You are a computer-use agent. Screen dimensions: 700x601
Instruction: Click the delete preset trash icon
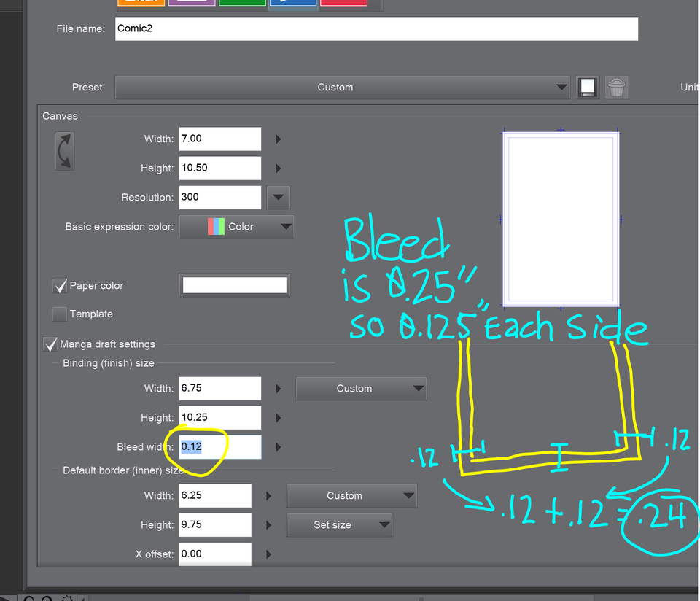(x=617, y=87)
